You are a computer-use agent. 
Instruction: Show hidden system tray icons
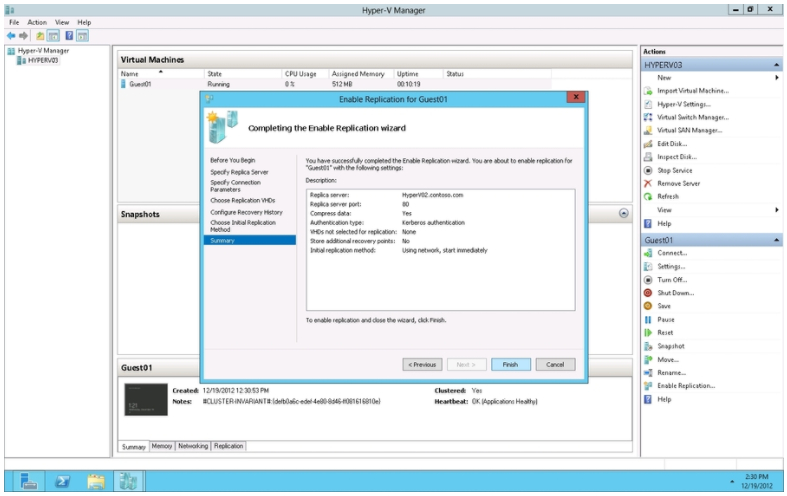point(732,481)
